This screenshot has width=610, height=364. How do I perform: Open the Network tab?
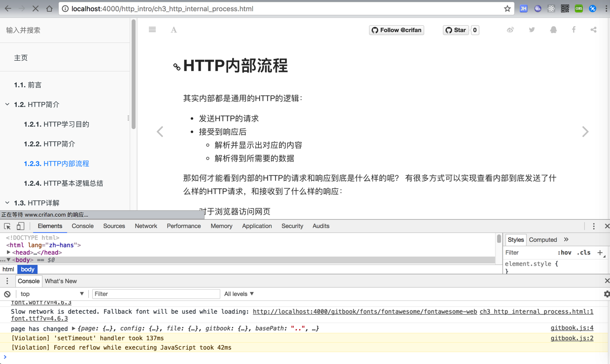coord(146,226)
